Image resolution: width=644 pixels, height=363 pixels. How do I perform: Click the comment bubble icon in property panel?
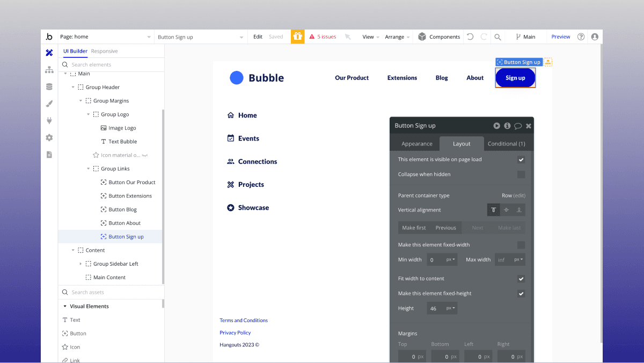[518, 126]
